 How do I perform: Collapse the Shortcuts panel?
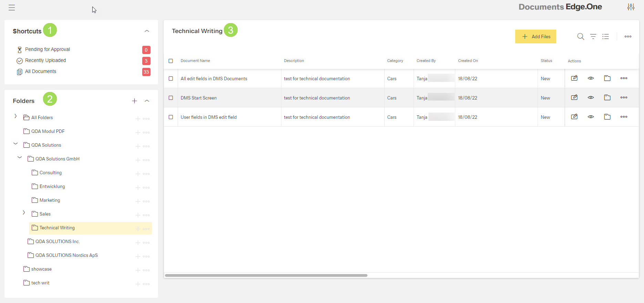coord(147,31)
